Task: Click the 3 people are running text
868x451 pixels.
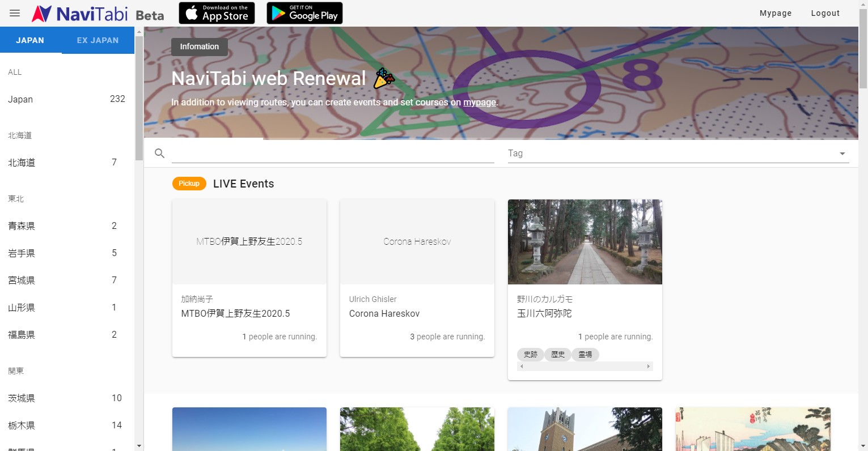Action: point(447,337)
